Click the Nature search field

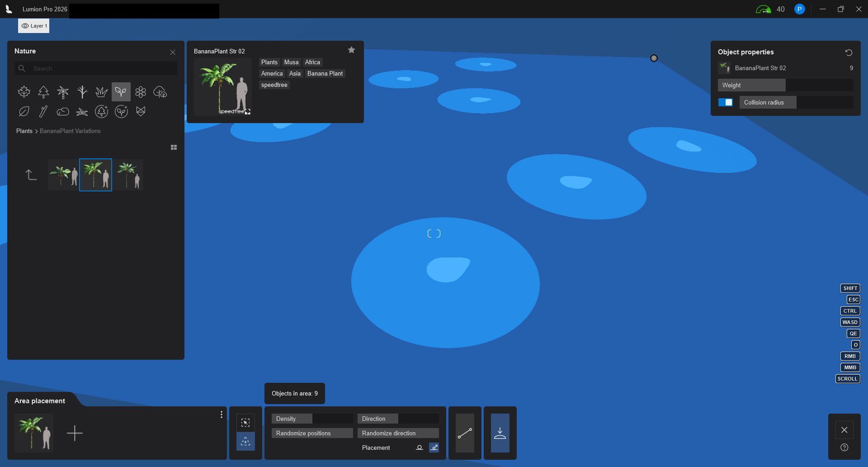click(x=99, y=68)
